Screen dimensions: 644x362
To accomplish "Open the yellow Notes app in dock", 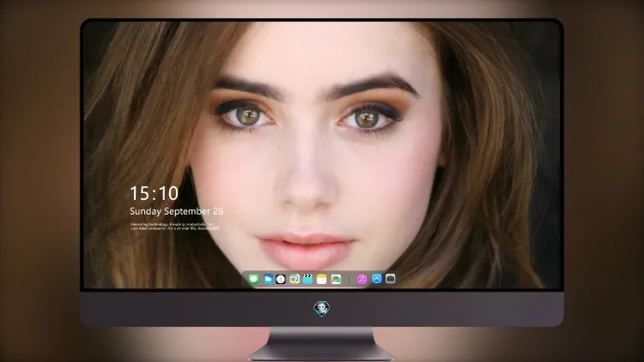I will pyautogui.click(x=322, y=279).
